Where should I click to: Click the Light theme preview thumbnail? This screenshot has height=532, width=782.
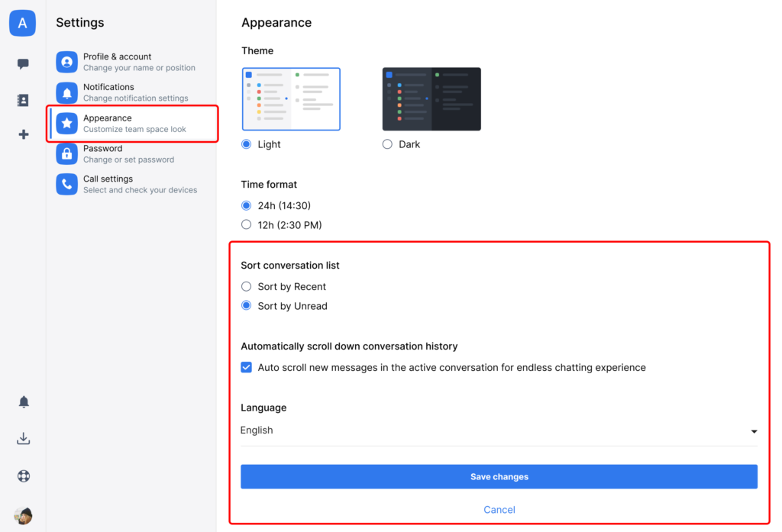click(x=291, y=99)
